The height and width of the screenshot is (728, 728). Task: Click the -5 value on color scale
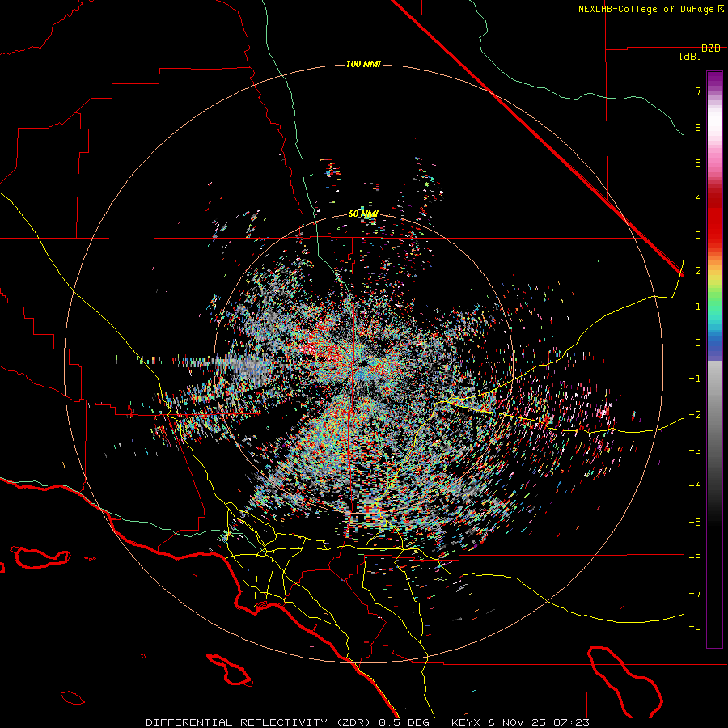(x=695, y=523)
